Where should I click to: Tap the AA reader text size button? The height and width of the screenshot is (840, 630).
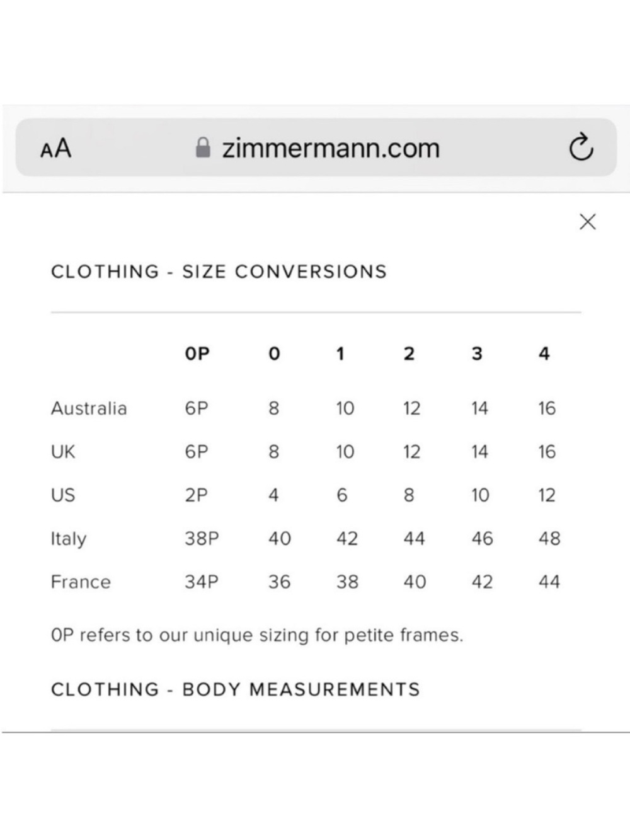click(x=55, y=149)
